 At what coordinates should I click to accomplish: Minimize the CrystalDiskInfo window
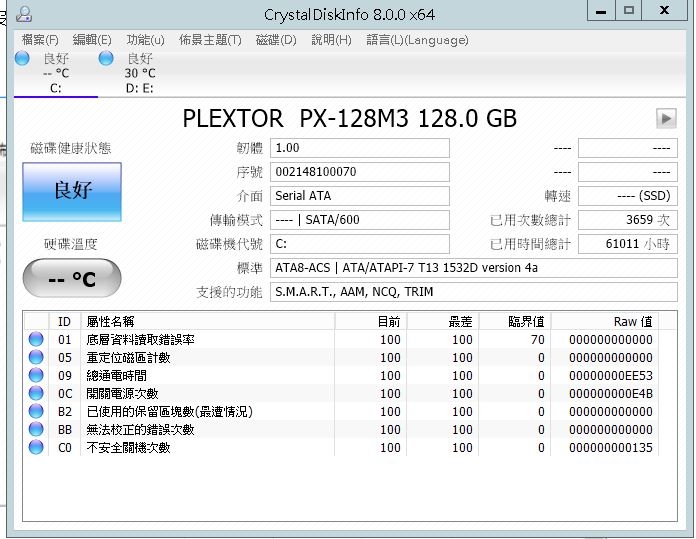601,11
